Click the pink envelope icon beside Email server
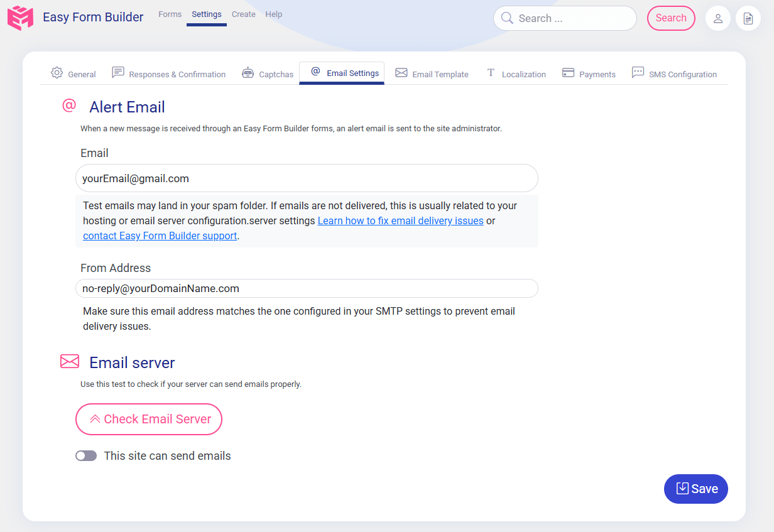 pos(69,361)
